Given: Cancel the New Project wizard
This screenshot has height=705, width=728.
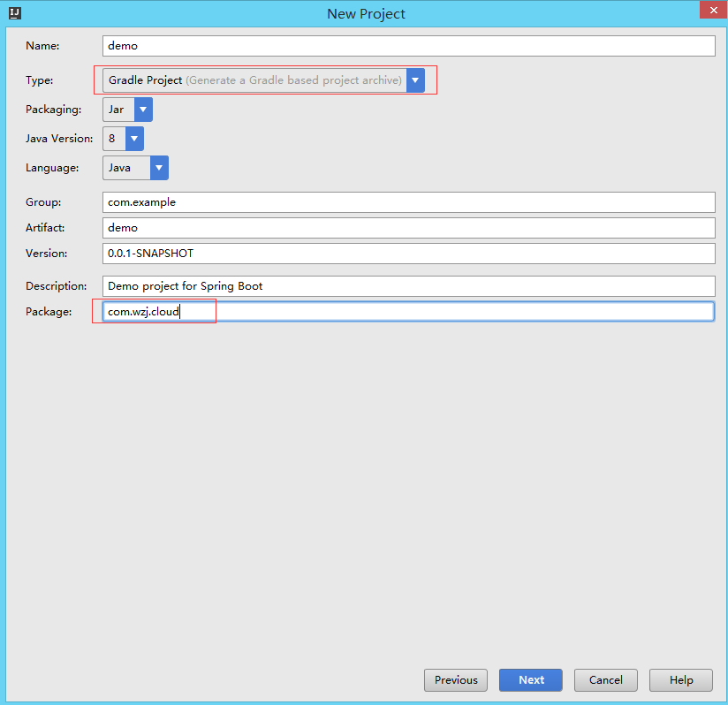Looking at the screenshot, I should pos(605,680).
